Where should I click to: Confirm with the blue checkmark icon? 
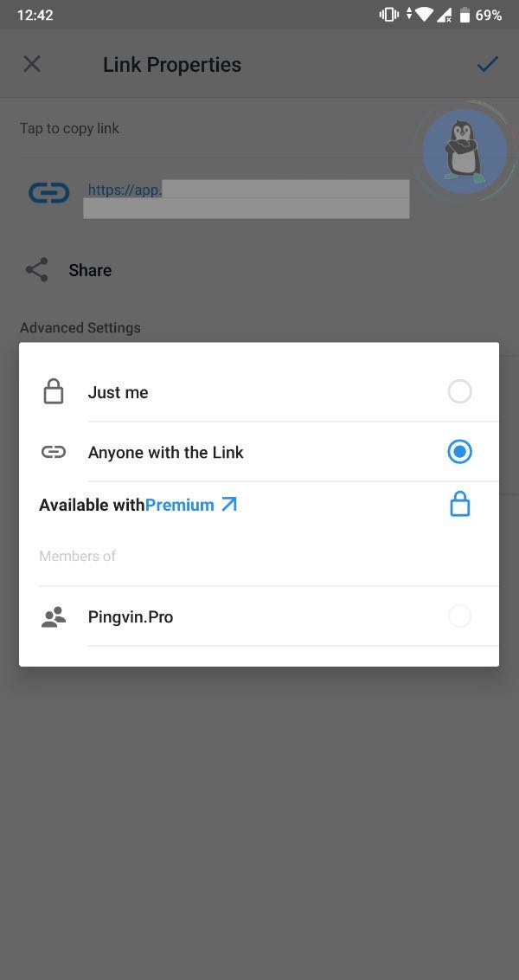[487, 64]
